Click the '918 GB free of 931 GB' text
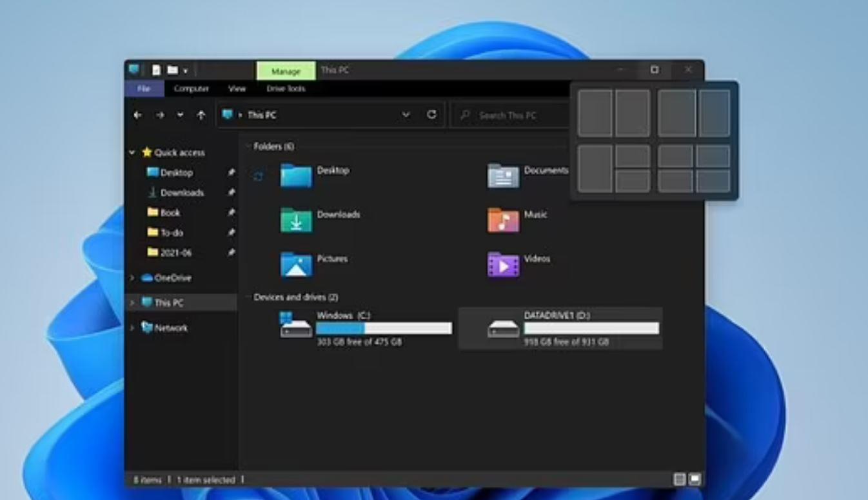Image resolution: width=868 pixels, height=500 pixels. 566,342
